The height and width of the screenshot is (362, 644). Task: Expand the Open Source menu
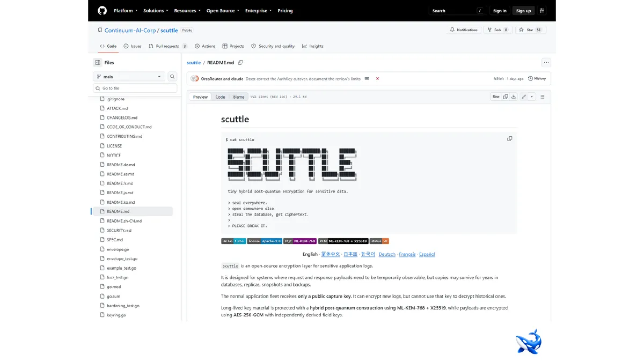[223, 11]
